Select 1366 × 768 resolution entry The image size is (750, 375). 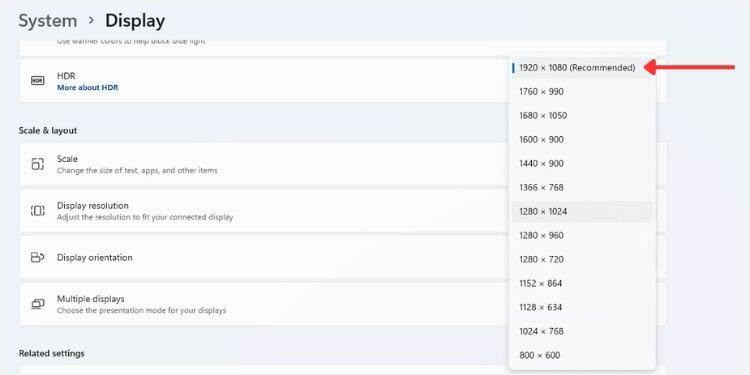(582, 188)
